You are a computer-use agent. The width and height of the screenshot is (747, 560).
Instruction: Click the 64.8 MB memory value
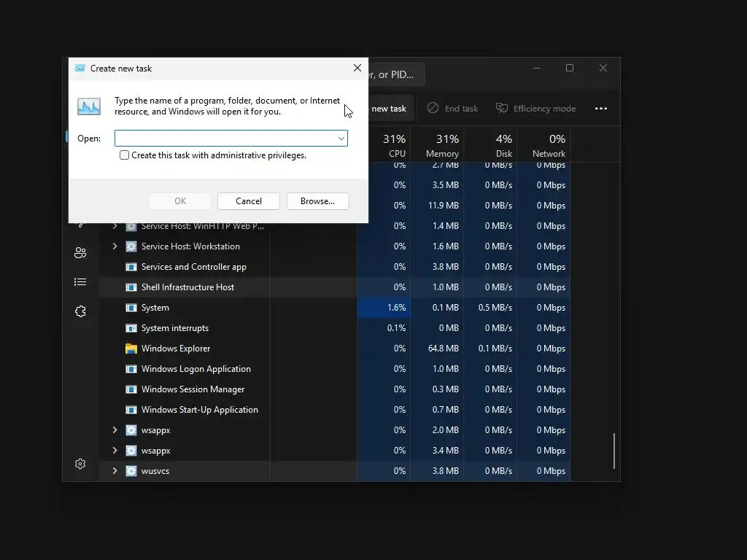point(443,349)
